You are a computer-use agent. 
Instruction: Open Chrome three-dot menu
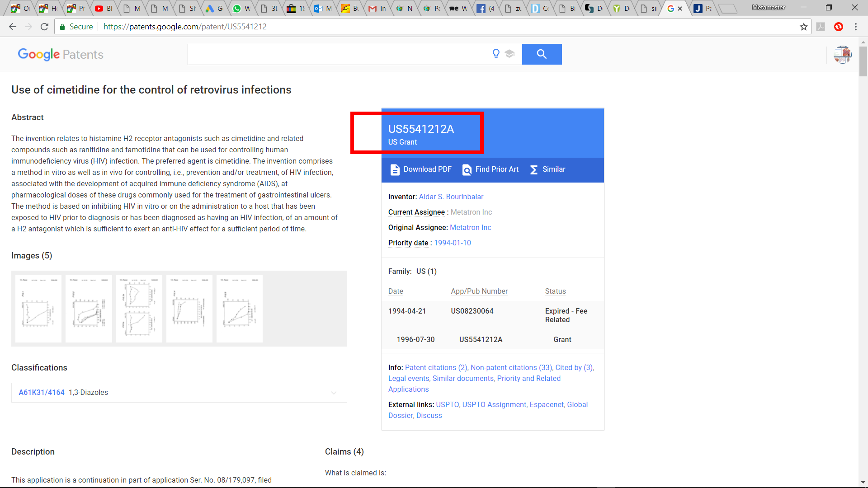point(856,27)
